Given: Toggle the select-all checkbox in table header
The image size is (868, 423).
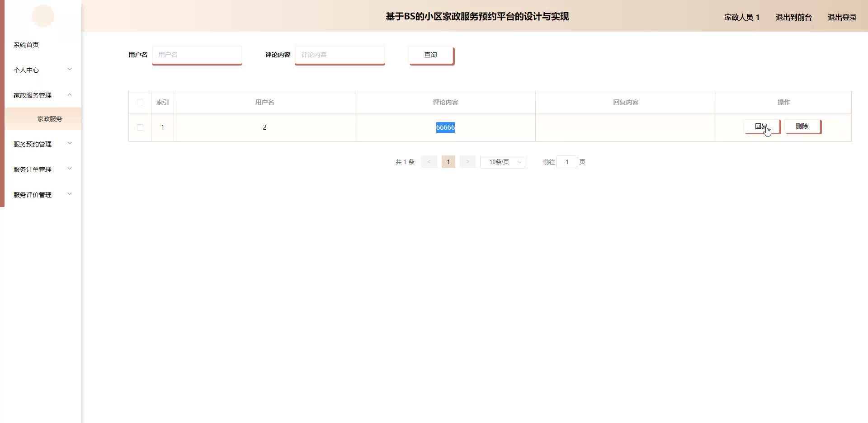Looking at the screenshot, I should pyautogui.click(x=140, y=102).
